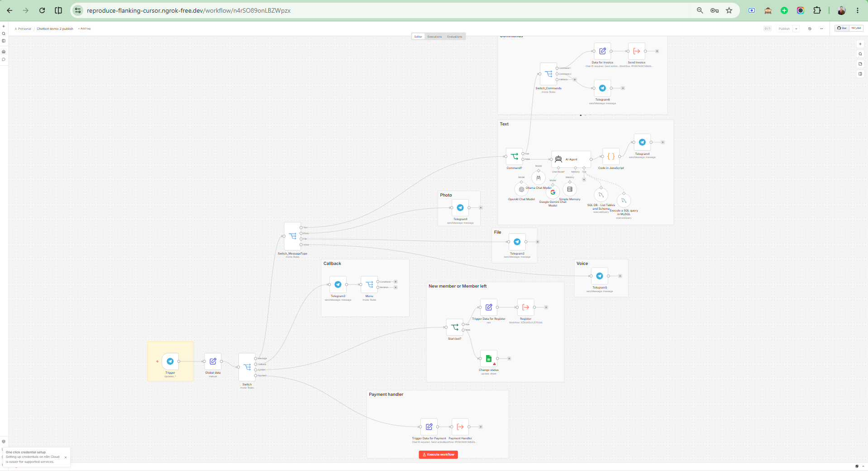The height and width of the screenshot is (471, 868).
Task: Dismiss the One click credential setup notice
Action: tap(66, 457)
